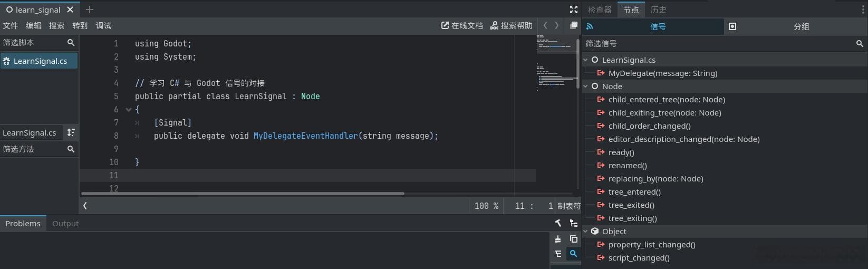Viewport: 868px width, 269px height.
Task: Switch to the 节点 node tab
Action: tap(631, 9)
